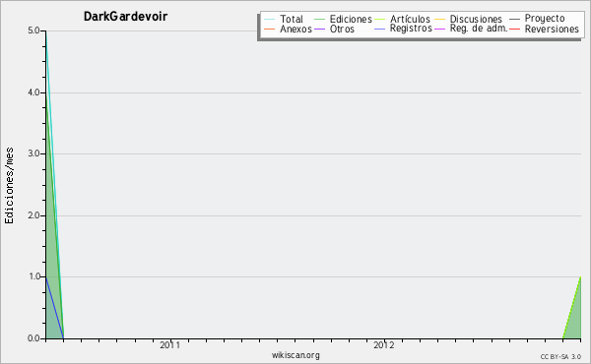Viewport: 591px width, 364px height.
Task: Click the 4.0 y-axis value
Action: (33, 92)
